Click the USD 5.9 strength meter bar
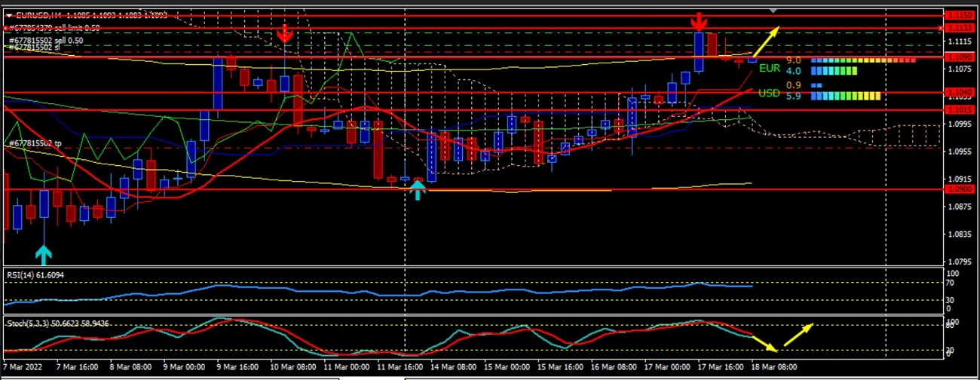The width and height of the screenshot is (980, 380). tap(845, 96)
